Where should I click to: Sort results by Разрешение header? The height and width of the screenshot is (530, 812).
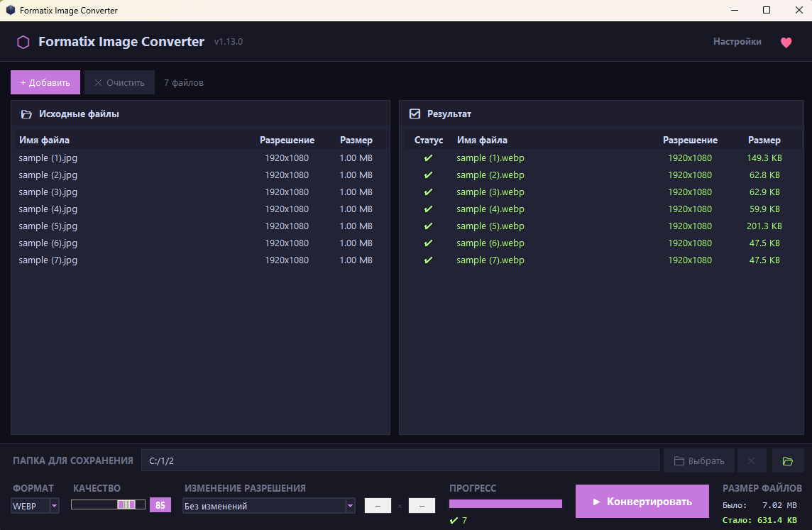(691, 140)
